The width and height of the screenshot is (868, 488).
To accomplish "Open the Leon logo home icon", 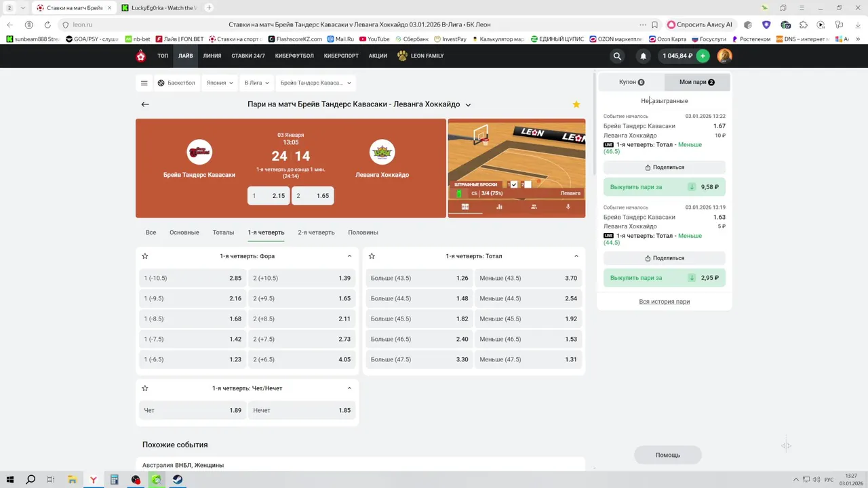I will click(141, 56).
